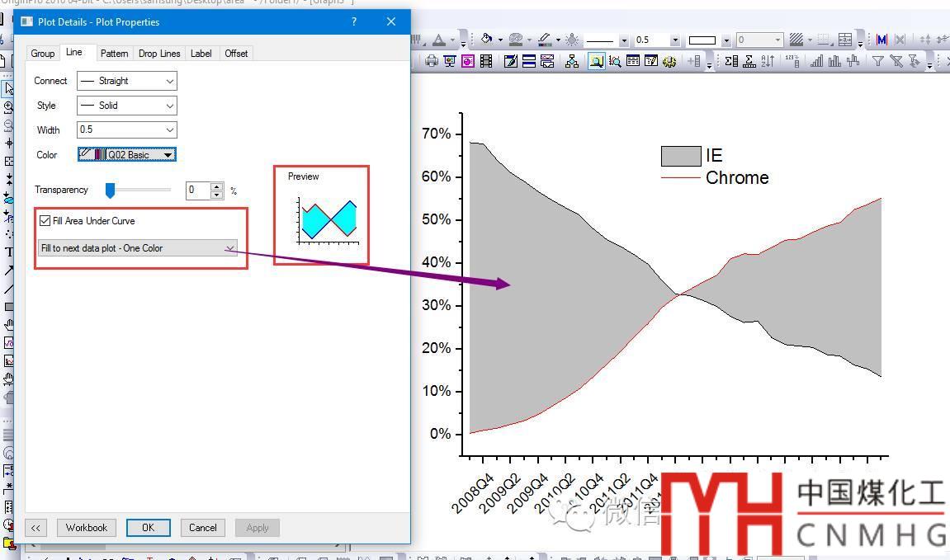
Task: Click the magnifier icon in the toolbar
Action: [596, 61]
